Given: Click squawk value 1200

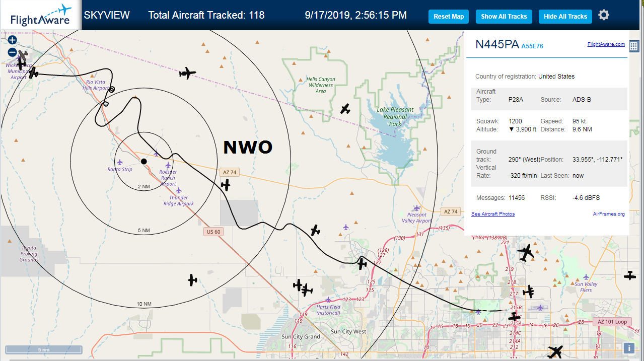Looking at the screenshot, I should tap(515, 121).
